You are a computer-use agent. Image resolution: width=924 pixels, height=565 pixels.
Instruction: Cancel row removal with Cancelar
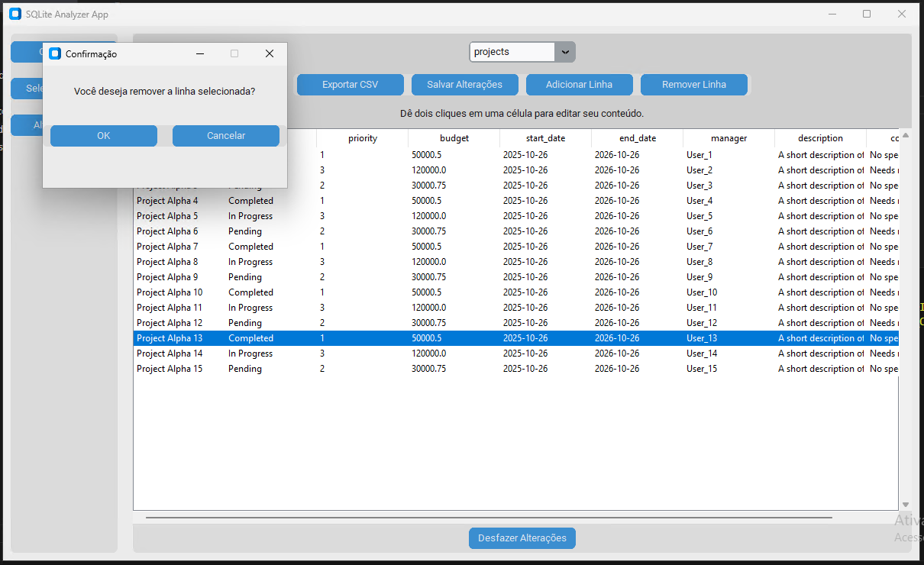point(225,135)
